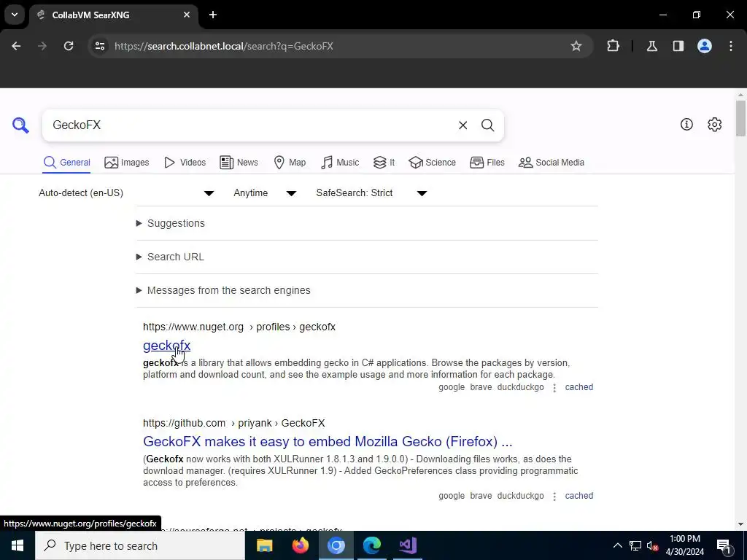Image resolution: width=747 pixels, height=560 pixels.
Task: Open Visual Studio from taskbar
Action: [x=408, y=545]
